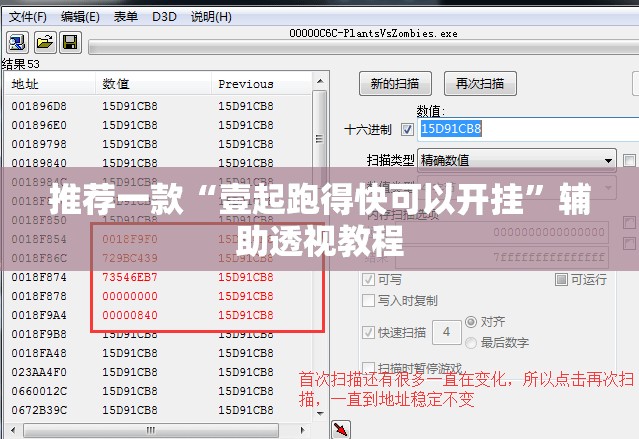Viewport: 639px width, 439px height.
Task: Open the 说明(H) menu
Action: (x=211, y=17)
